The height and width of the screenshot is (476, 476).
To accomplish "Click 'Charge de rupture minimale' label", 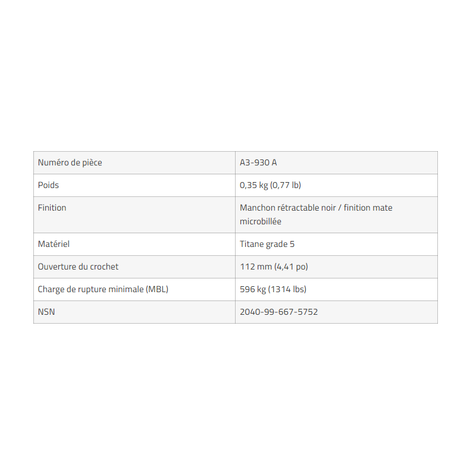I will coord(91,289).
